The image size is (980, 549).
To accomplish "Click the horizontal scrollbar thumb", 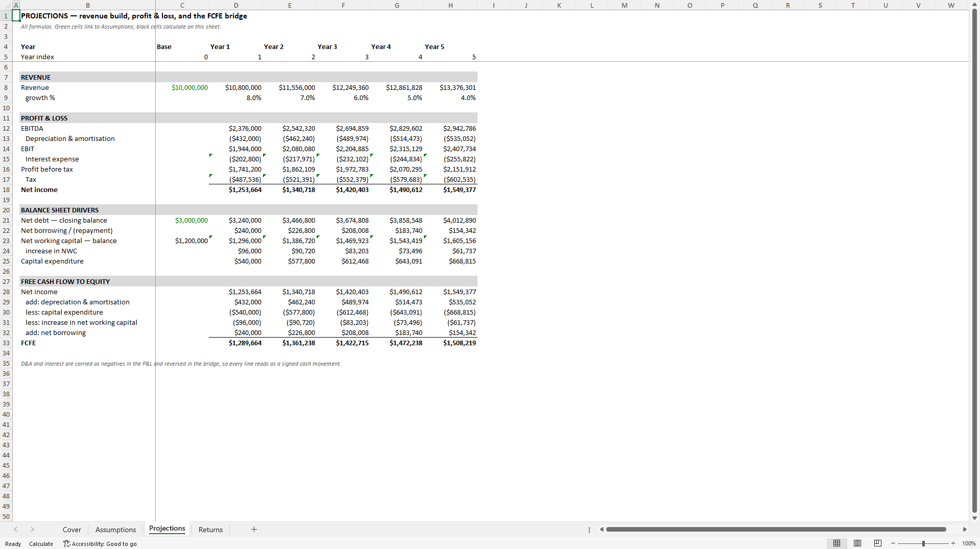I will (776, 530).
